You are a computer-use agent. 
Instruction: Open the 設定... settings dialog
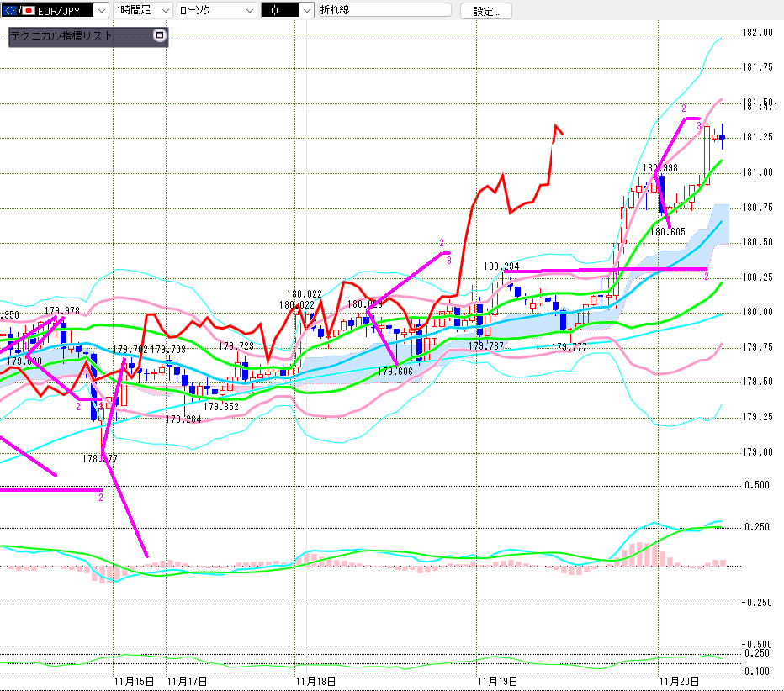coord(485,11)
